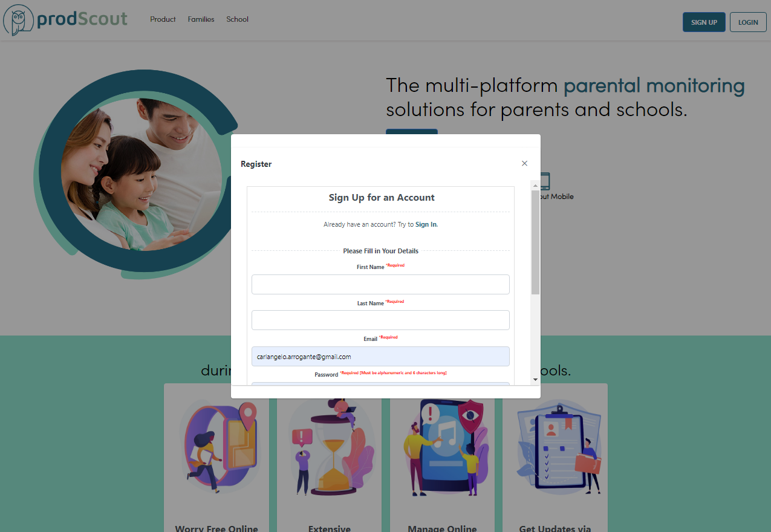The height and width of the screenshot is (532, 771).
Task: Follow the Sign In link
Action: pos(426,224)
